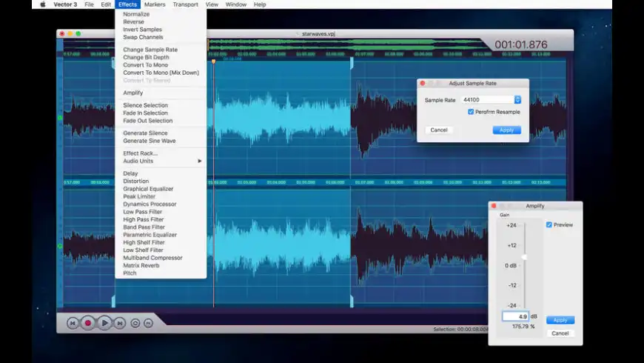Click the last round transport icon
Image resolution: width=644 pixels, height=363 pixels.
coord(149,323)
